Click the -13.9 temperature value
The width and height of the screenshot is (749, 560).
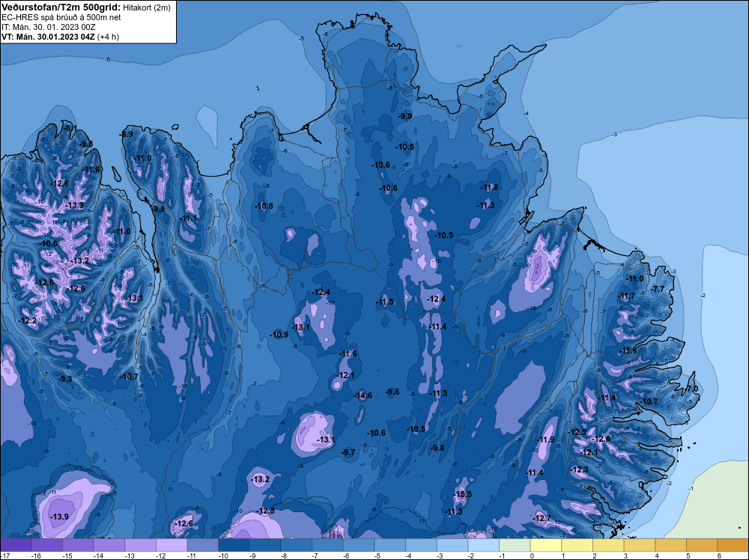60,517
